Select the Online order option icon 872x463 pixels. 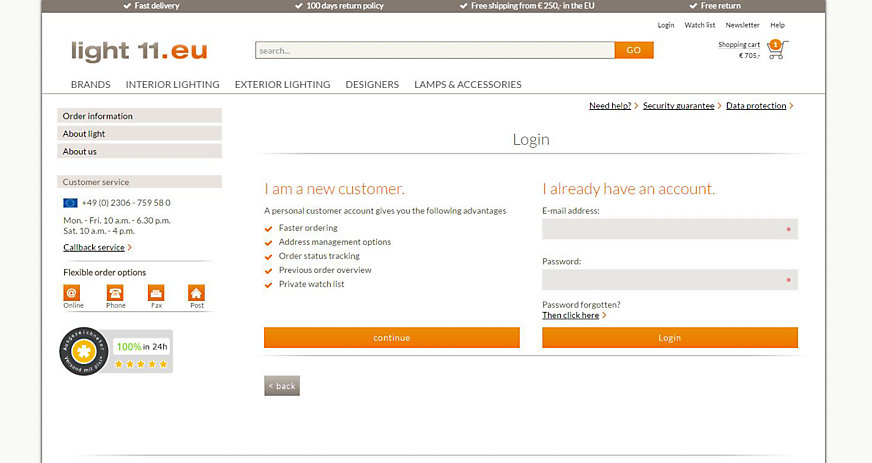[x=71, y=293]
